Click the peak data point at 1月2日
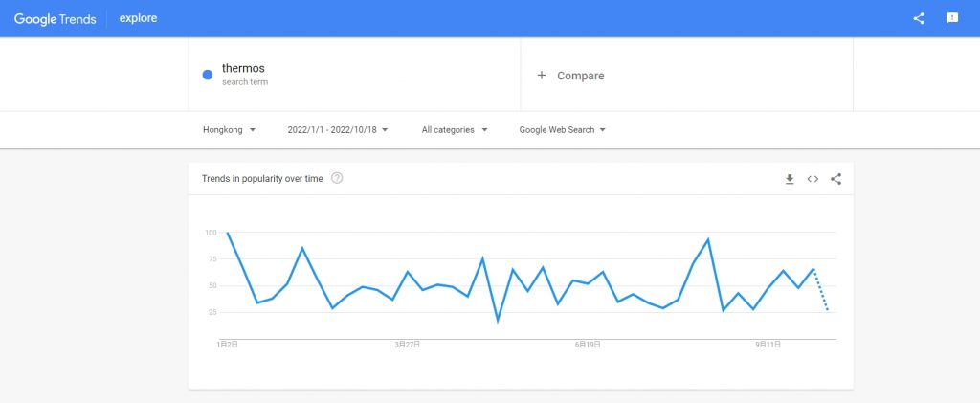 [227, 233]
